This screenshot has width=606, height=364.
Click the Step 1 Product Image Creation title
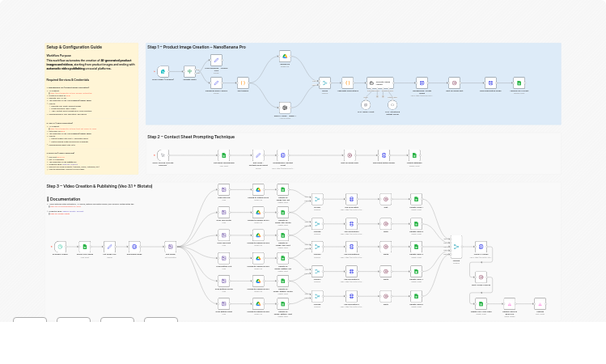coord(197,48)
